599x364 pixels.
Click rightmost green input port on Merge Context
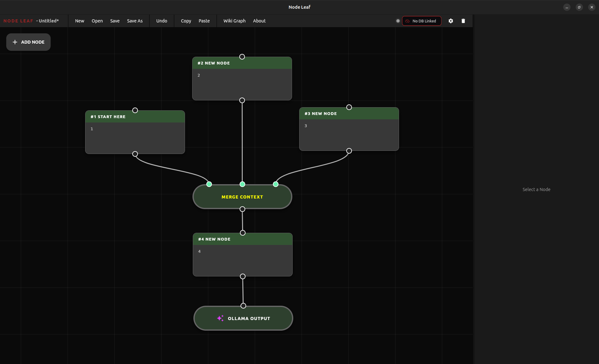[x=275, y=184]
